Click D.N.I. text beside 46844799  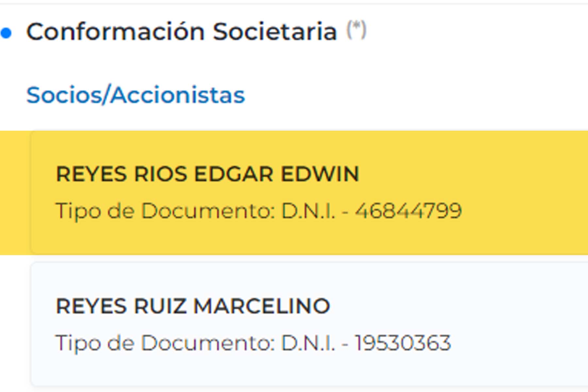[x=308, y=211]
